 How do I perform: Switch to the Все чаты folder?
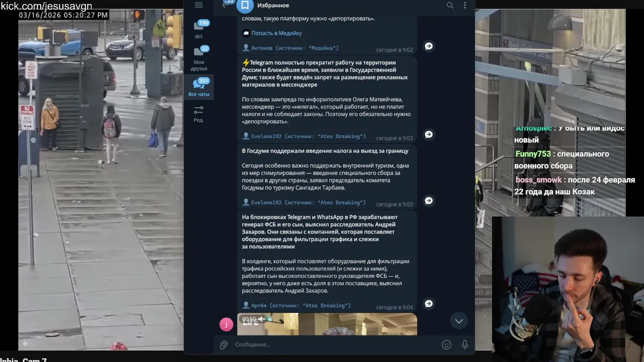click(x=199, y=87)
